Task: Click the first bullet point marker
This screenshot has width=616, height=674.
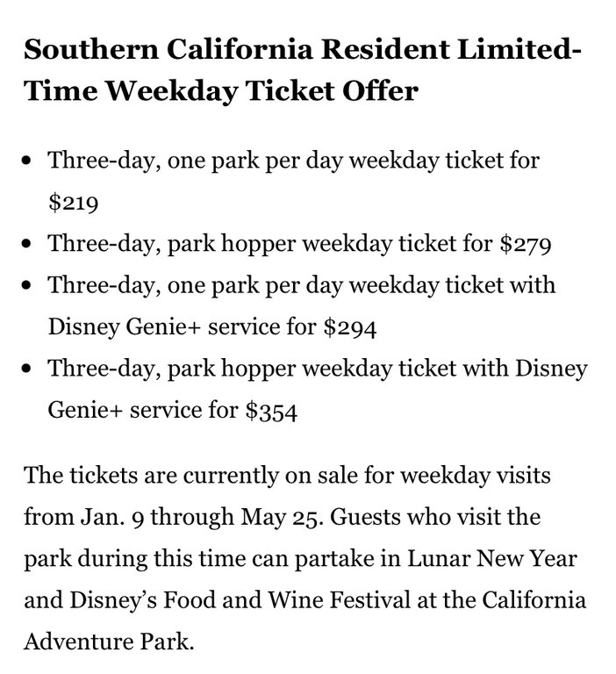Action: coord(30,162)
